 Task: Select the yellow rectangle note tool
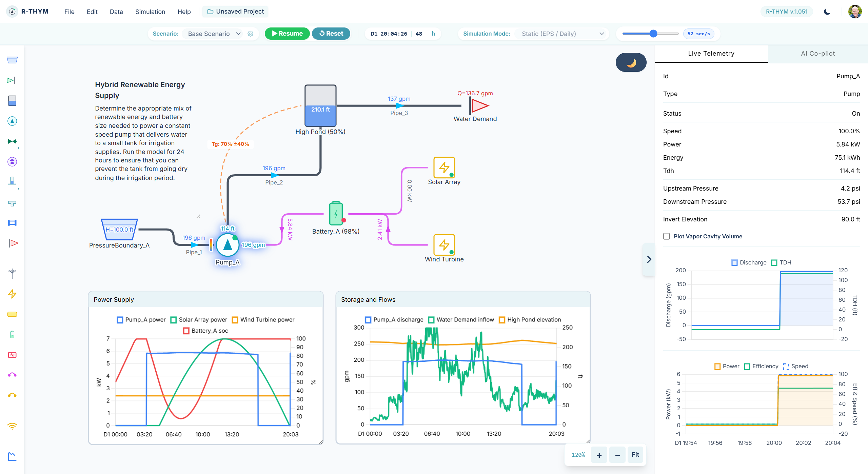tap(12, 314)
